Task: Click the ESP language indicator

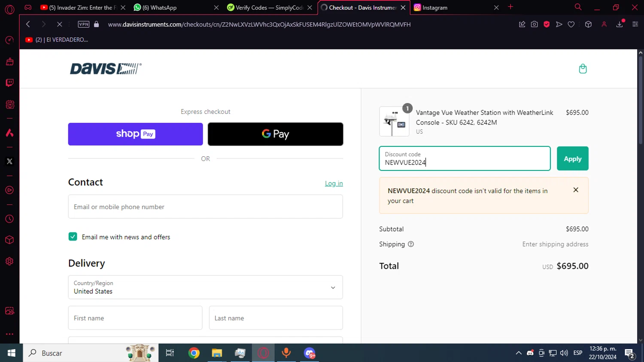Action: coord(578,353)
